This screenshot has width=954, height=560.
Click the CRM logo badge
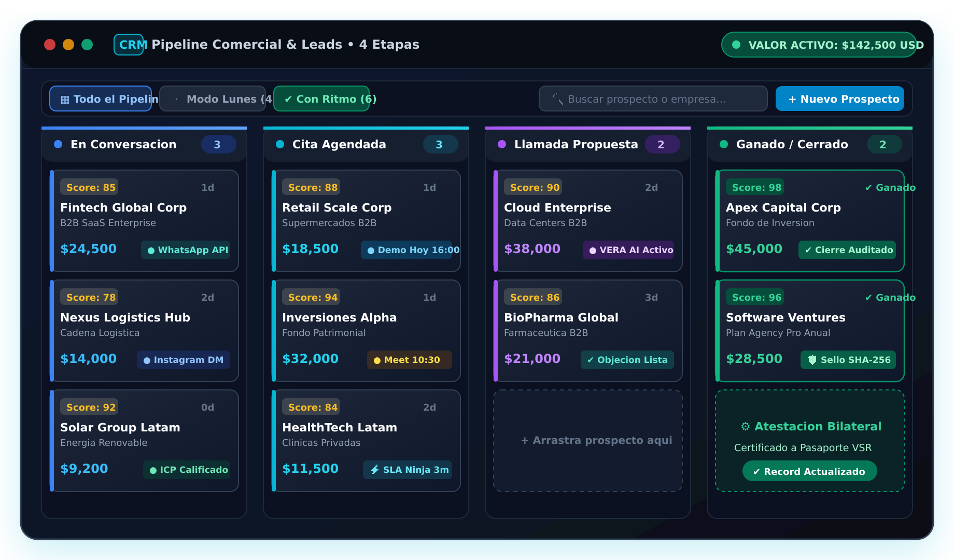129,45
